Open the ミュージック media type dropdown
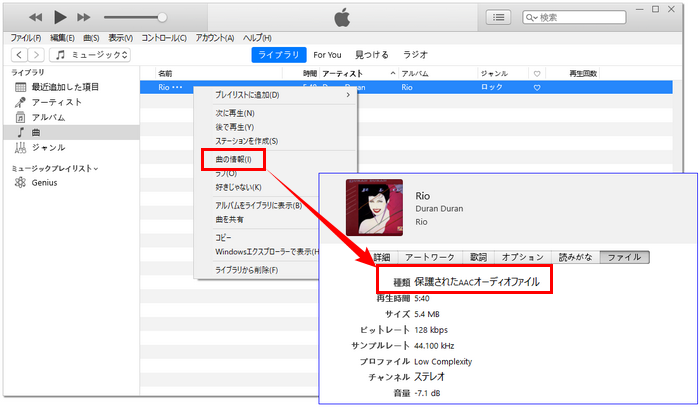Viewport: 700px width, 407px height. [x=90, y=55]
